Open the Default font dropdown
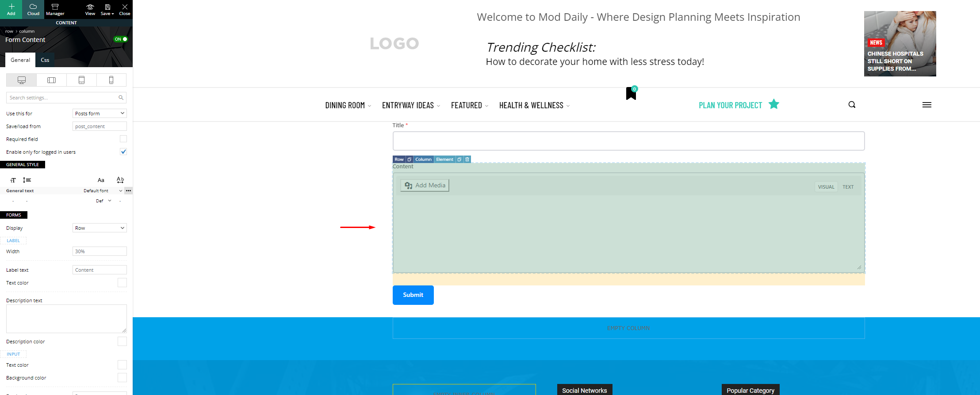Image resolution: width=980 pixels, height=395 pixels. 103,191
